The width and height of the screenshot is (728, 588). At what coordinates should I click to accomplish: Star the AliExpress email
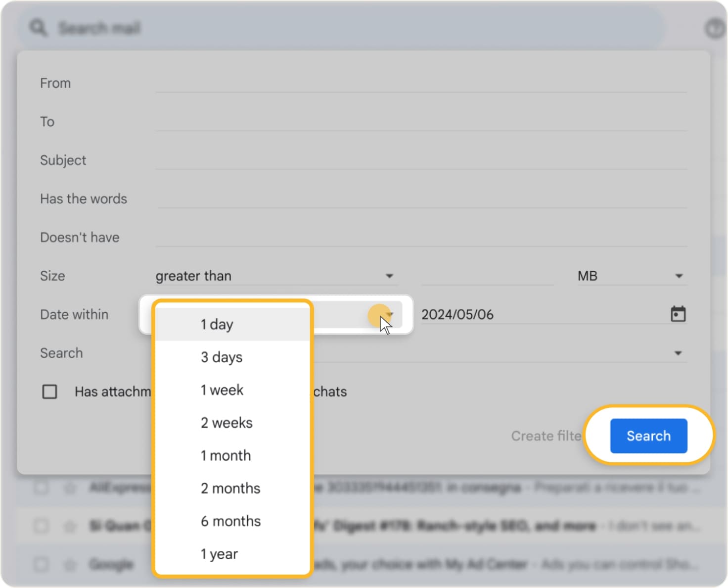(x=69, y=488)
